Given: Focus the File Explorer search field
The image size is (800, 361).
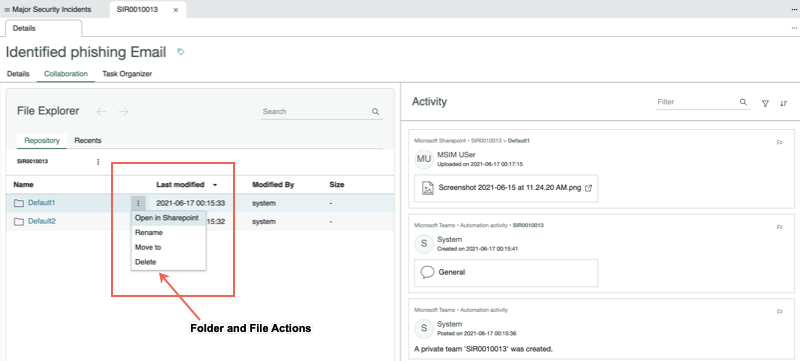Looking at the screenshot, I should (x=315, y=111).
